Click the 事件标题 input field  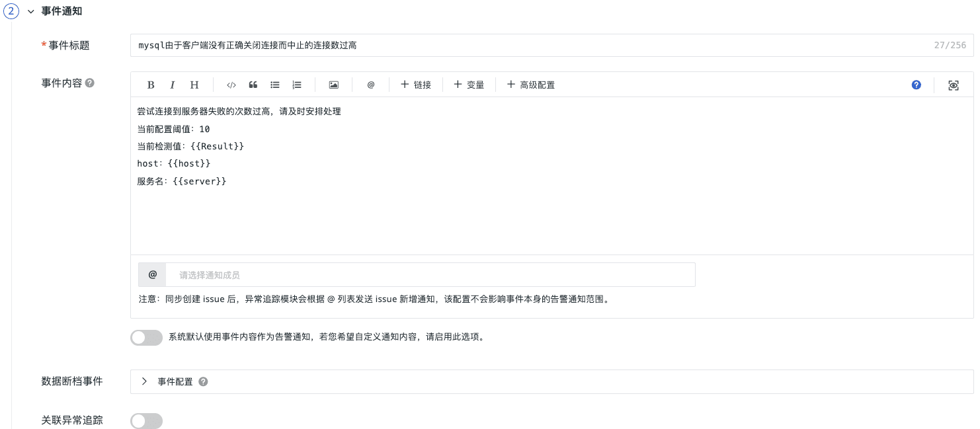[x=529, y=46]
